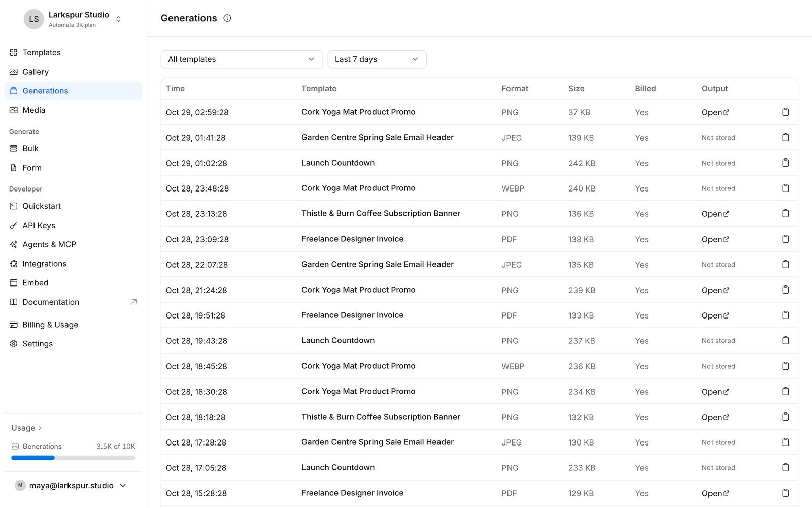Click the clipboard icon on the Oct 28, 15:28:28 row
Image resolution: width=812 pixels, height=508 pixels.
coord(785,493)
